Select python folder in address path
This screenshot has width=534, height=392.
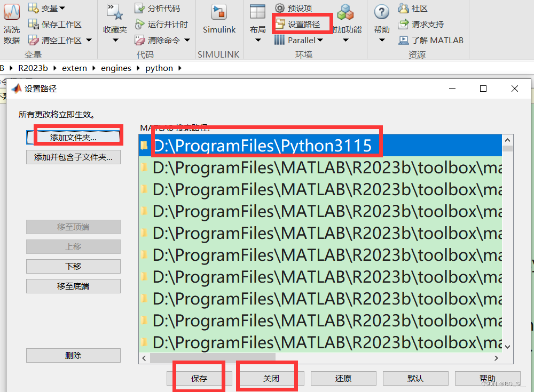(x=159, y=68)
